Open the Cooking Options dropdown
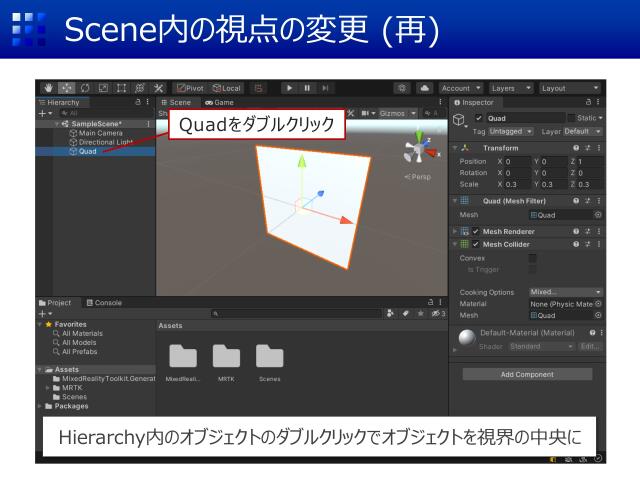Viewport: 640px width, 480px height. (565, 292)
